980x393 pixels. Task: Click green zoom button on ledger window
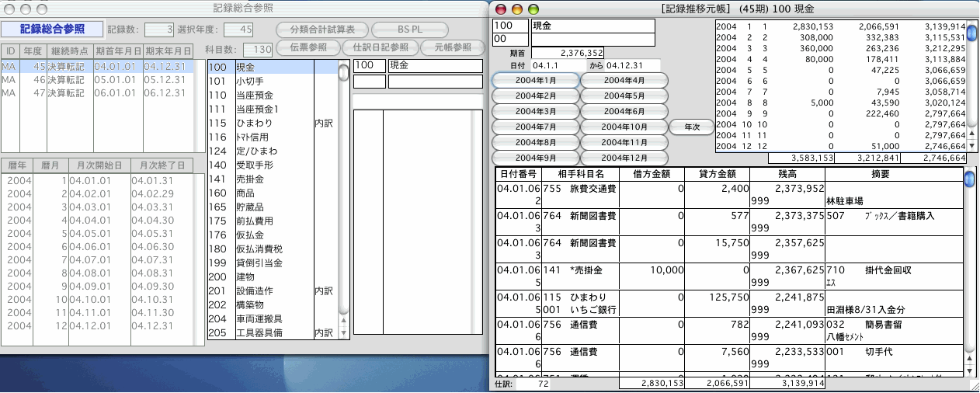[x=533, y=9]
